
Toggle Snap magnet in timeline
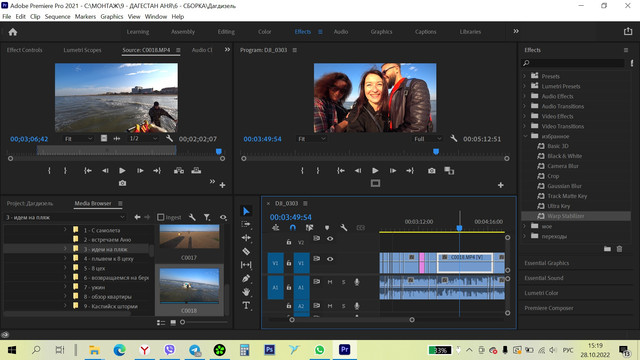(x=293, y=228)
